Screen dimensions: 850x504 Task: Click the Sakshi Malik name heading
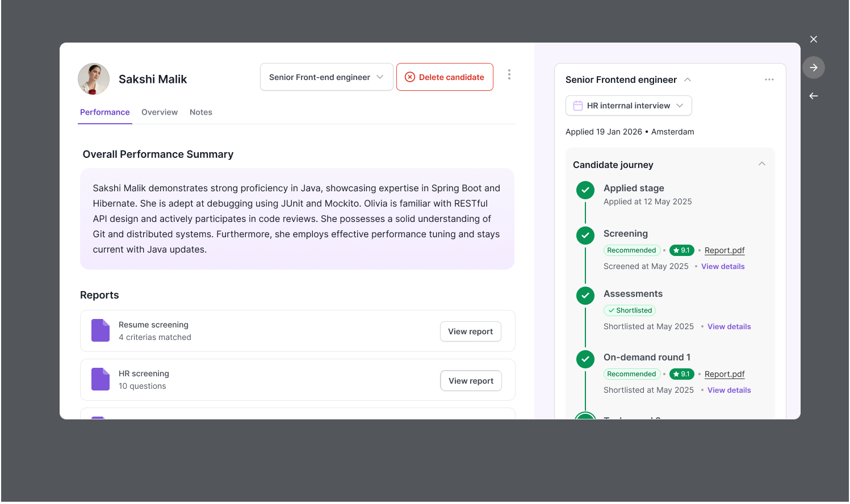[153, 79]
